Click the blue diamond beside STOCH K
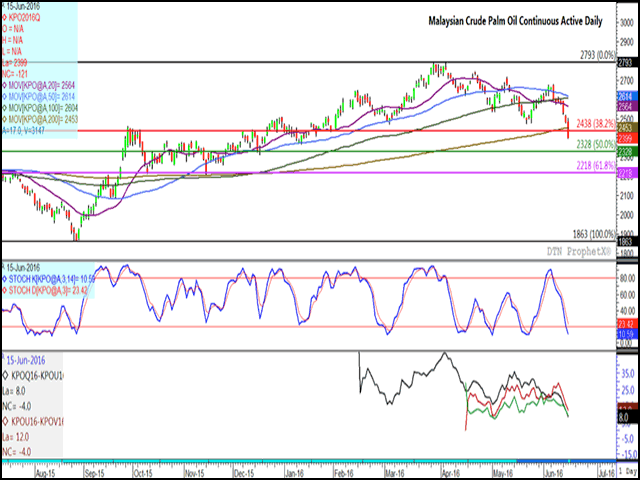 click(x=5, y=280)
